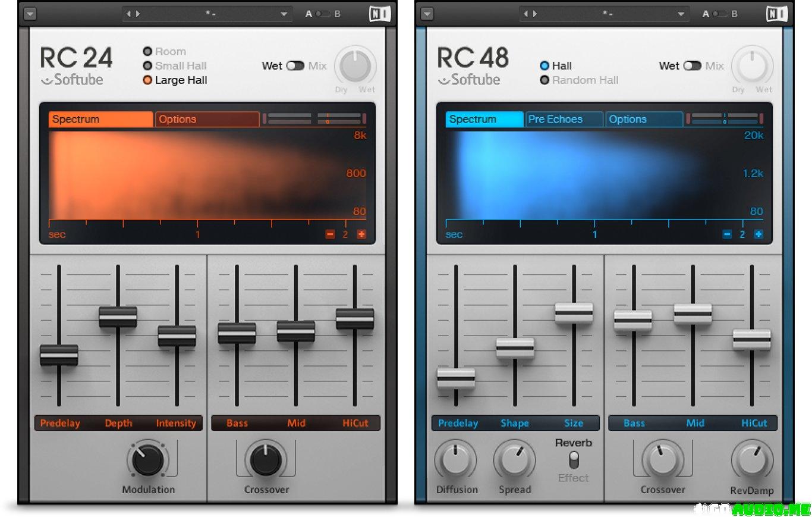The width and height of the screenshot is (812, 517).
Task: Click the Spread knob in RC 48
Action: tap(515, 460)
